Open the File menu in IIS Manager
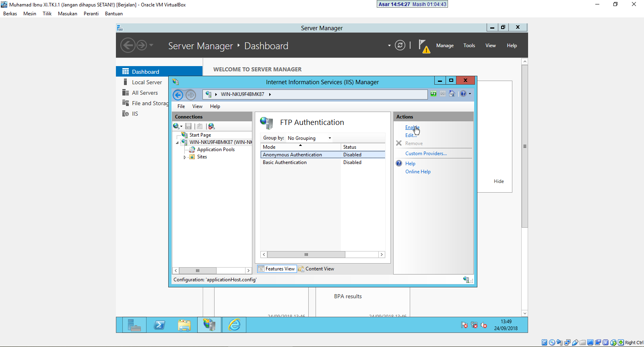Screen dimensions: 644x347 point(181,106)
